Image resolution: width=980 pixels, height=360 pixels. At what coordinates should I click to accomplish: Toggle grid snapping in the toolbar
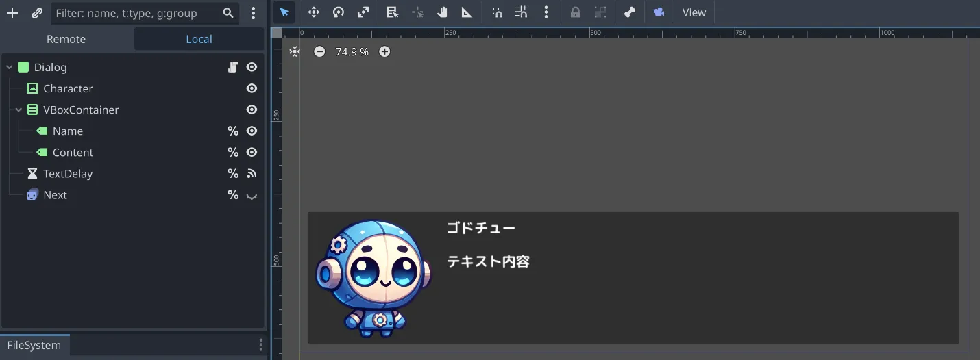point(522,12)
